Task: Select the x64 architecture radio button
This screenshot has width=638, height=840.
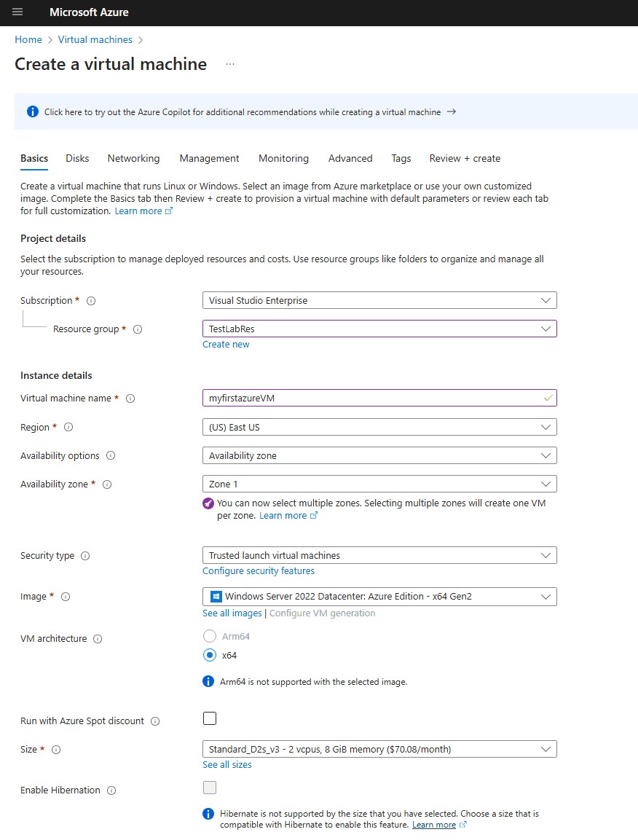Action: pos(210,655)
